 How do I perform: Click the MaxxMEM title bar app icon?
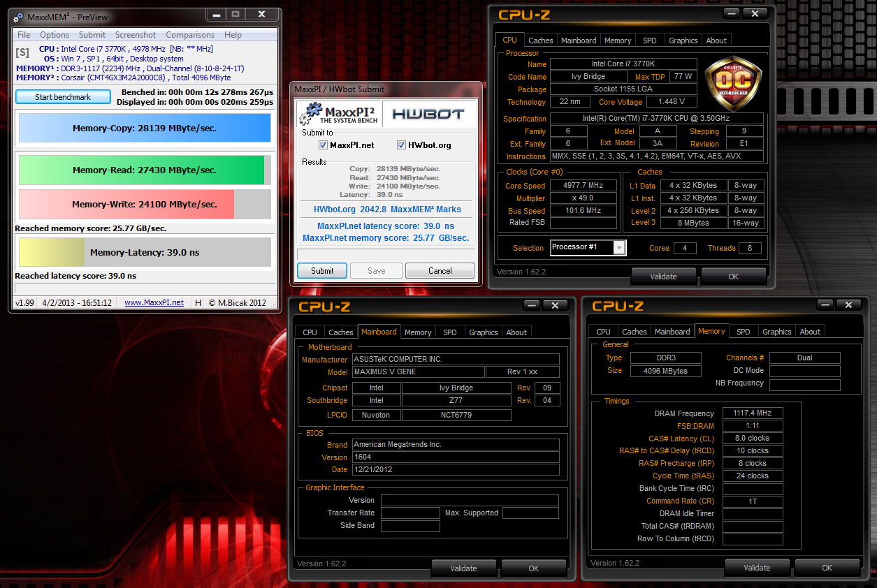19,16
